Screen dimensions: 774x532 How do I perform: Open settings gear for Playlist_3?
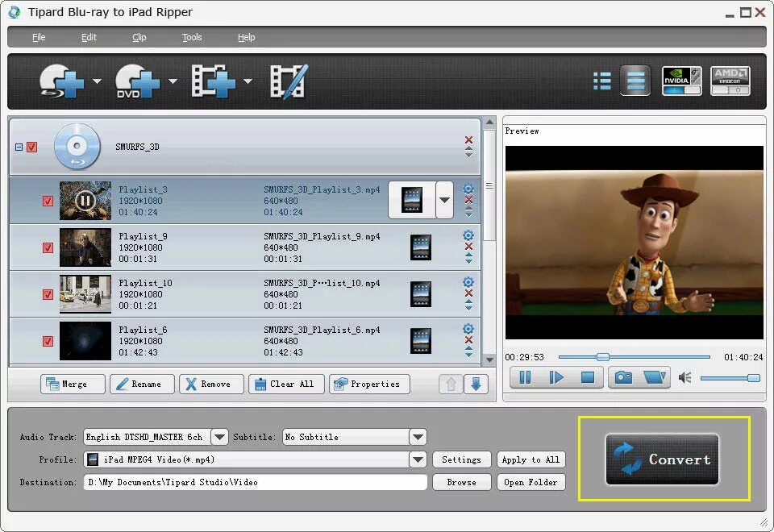(468, 189)
